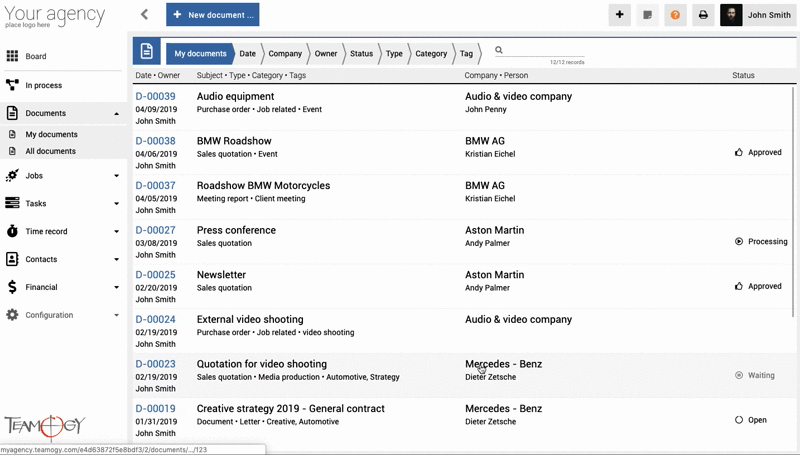
Task: Click the Financial dollar icon
Action: click(x=12, y=287)
